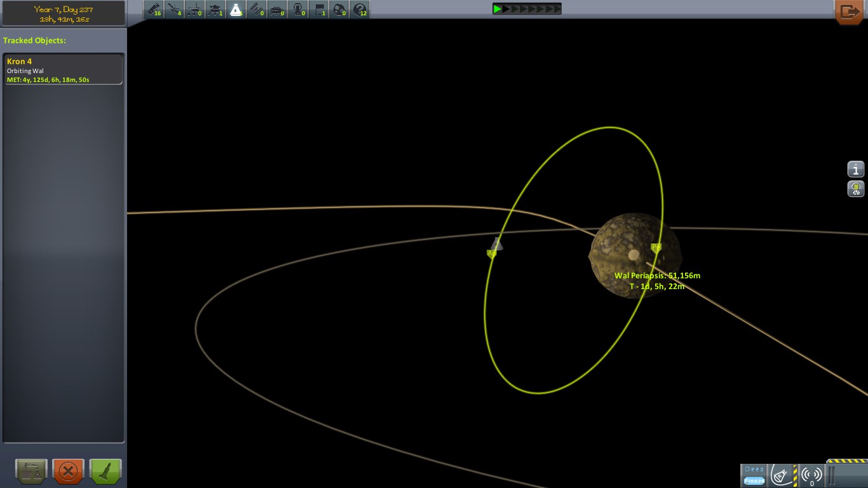Click the Wal Periapsis: 51,156m label

pyautogui.click(x=657, y=276)
